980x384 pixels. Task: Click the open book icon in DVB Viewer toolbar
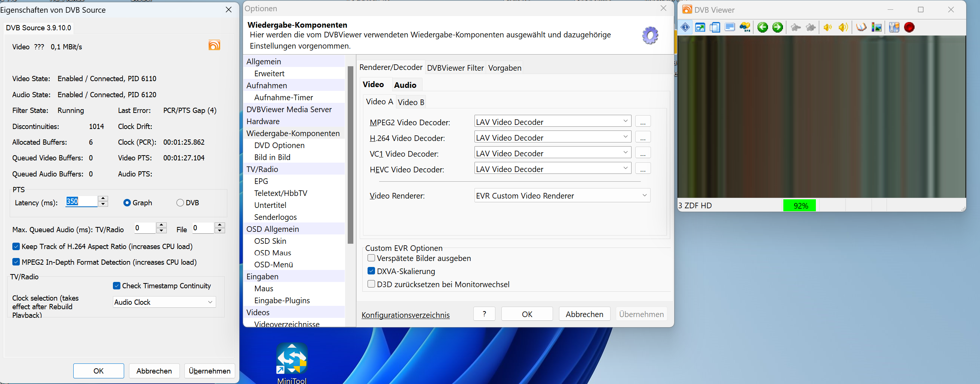click(861, 27)
